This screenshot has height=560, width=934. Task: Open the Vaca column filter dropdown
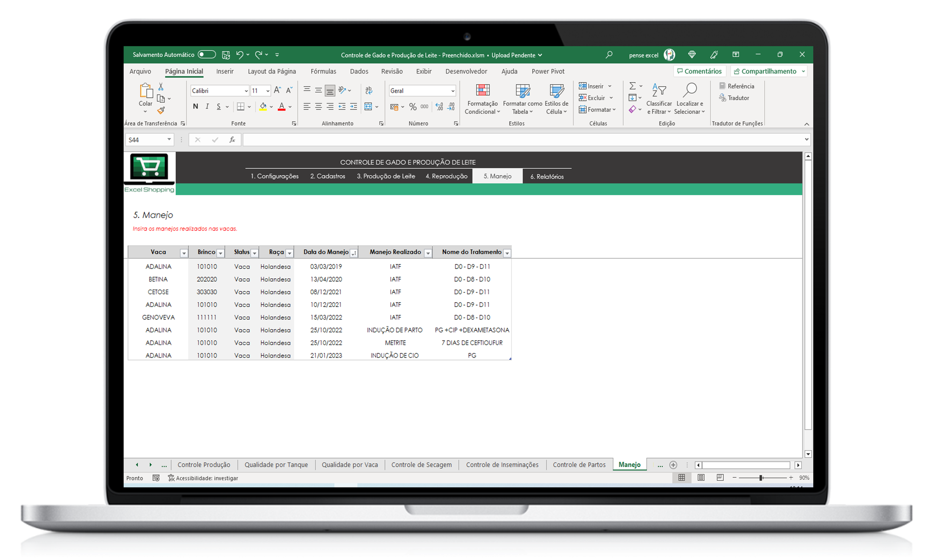click(183, 253)
